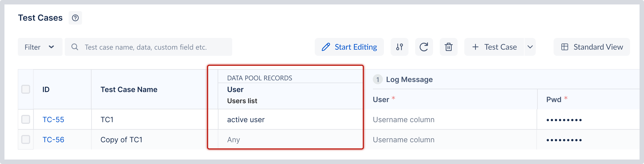Refresh the test cases list
This screenshot has height=164, width=644.
[x=424, y=47]
